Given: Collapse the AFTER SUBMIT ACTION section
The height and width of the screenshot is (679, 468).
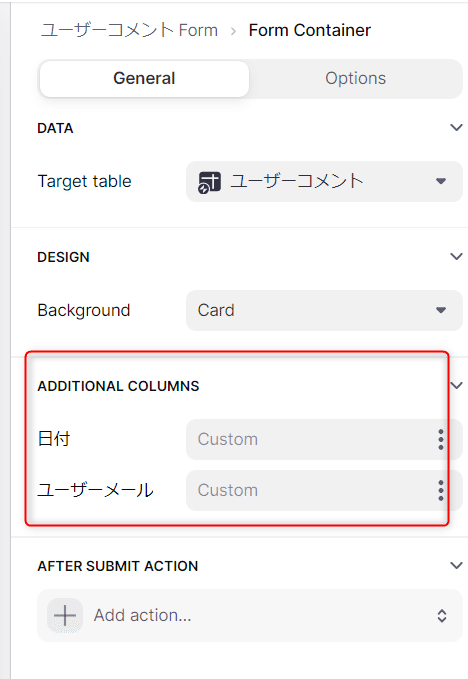Looking at the screenshot, I should coord(456,566).
